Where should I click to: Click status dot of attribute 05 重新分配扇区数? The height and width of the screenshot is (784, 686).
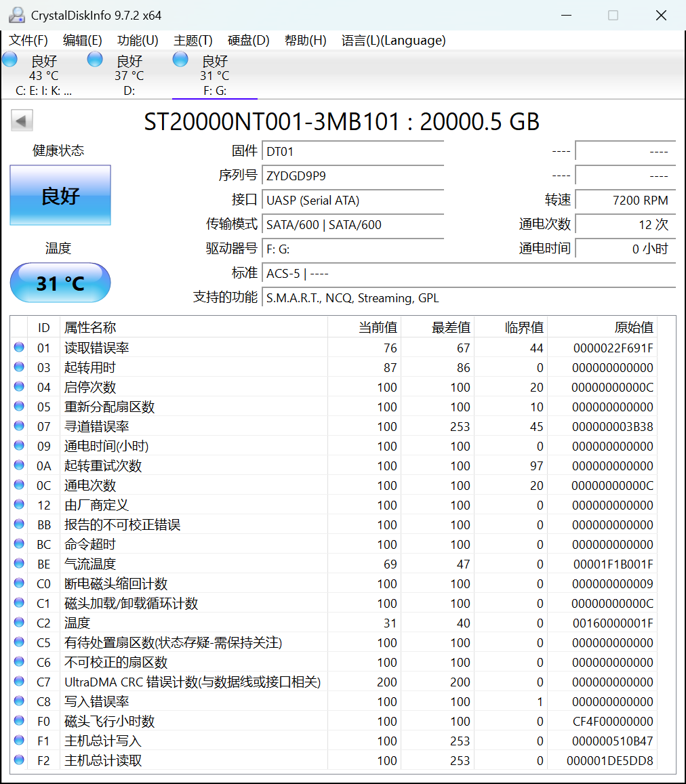19,406
